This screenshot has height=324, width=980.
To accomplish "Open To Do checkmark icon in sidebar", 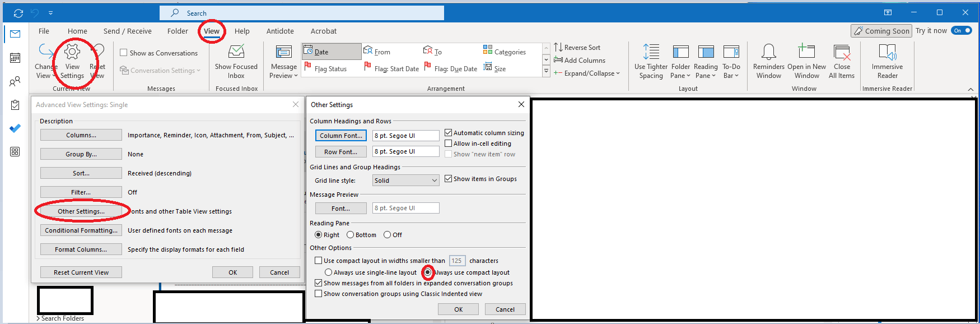I will coord(15,128).
